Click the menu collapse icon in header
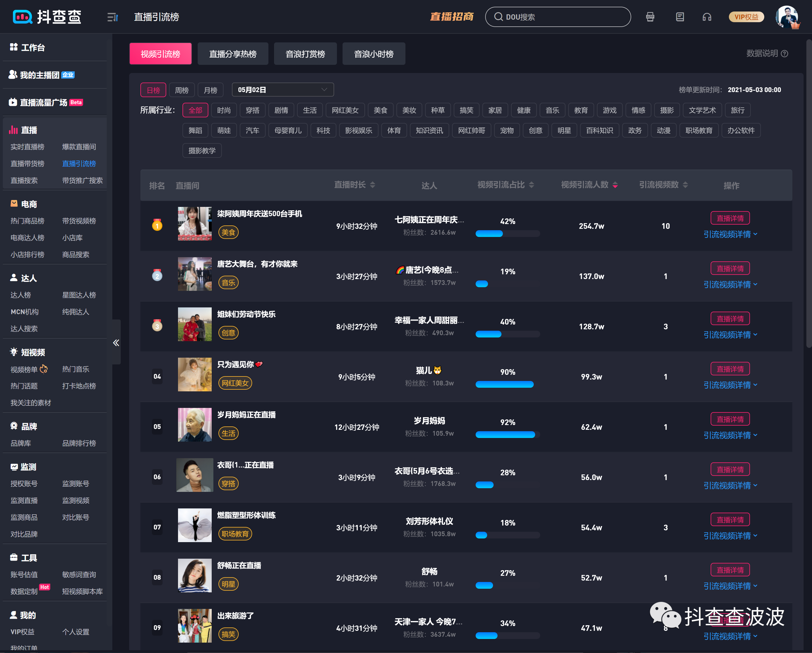The height and width of the screenshot is (653, 812). click(x=112, y=17)
